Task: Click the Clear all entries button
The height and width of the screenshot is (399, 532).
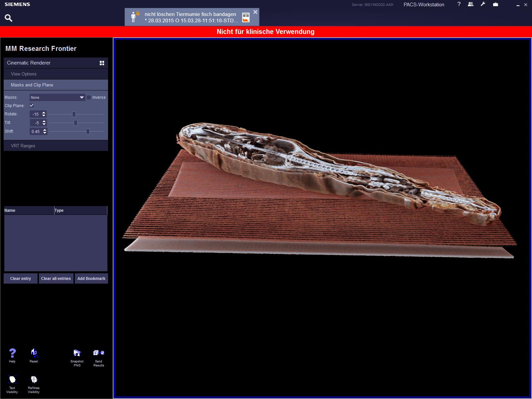Action: click(x=56, y=279)
